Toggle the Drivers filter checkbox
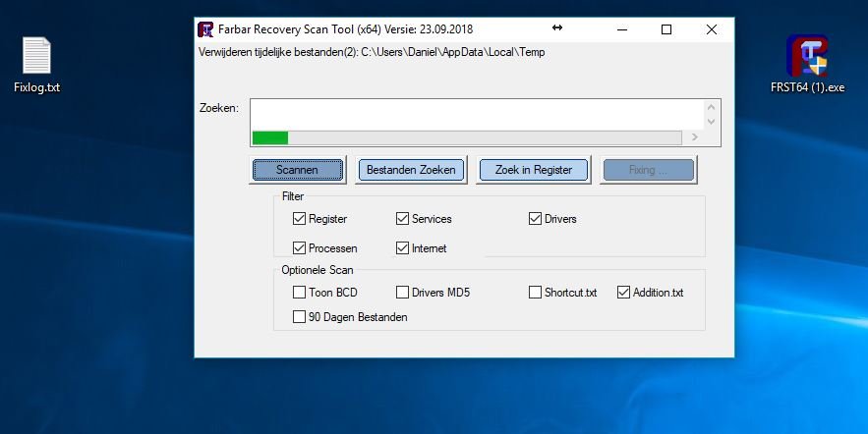 coord(535,218)
